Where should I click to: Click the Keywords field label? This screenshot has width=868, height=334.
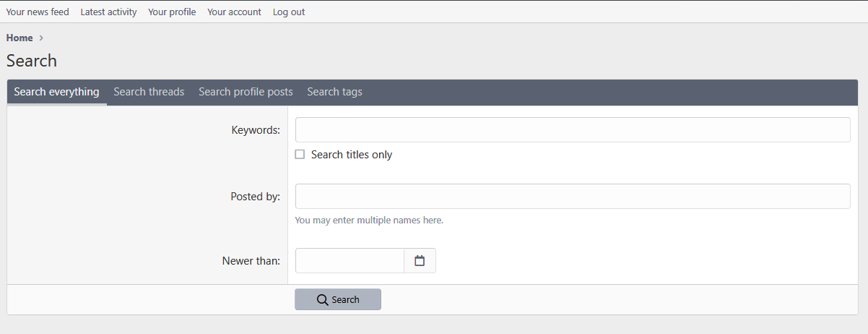(x=256, y=130)
